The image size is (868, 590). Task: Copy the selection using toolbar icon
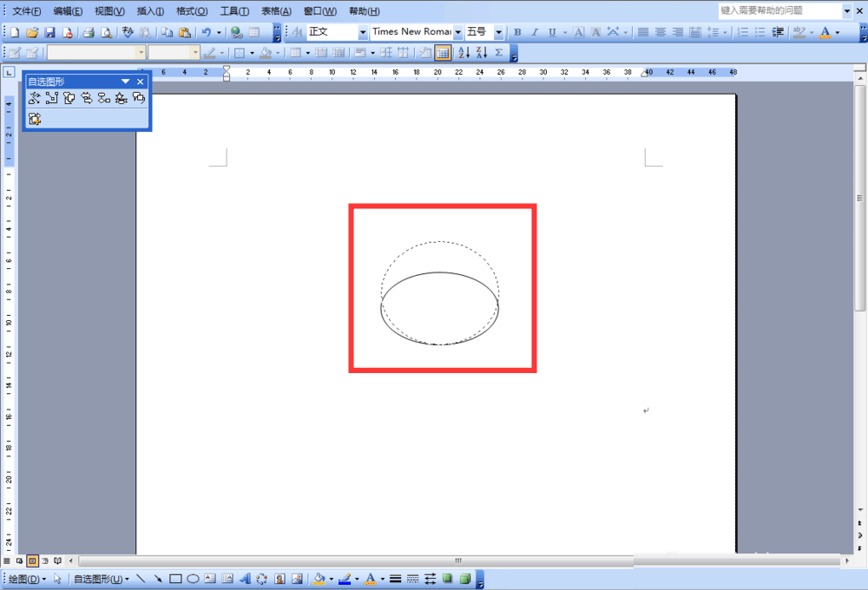(167, 33)
